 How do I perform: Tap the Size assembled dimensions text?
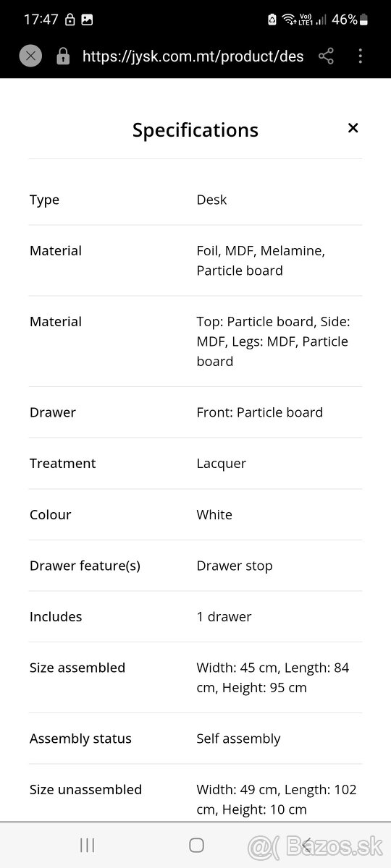coord(273,678)
